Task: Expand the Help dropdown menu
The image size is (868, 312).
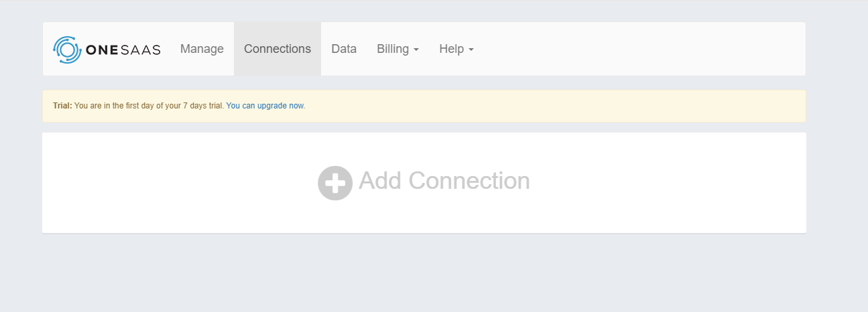Action: coord(456,49)
